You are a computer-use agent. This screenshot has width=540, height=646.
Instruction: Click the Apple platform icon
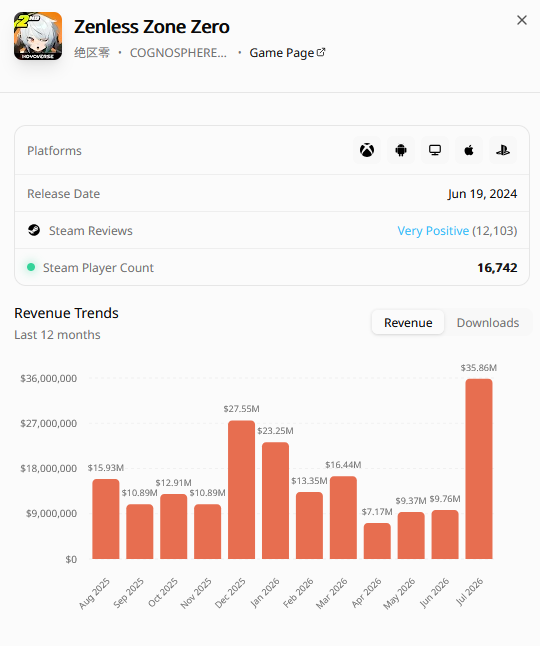point(469,150)
